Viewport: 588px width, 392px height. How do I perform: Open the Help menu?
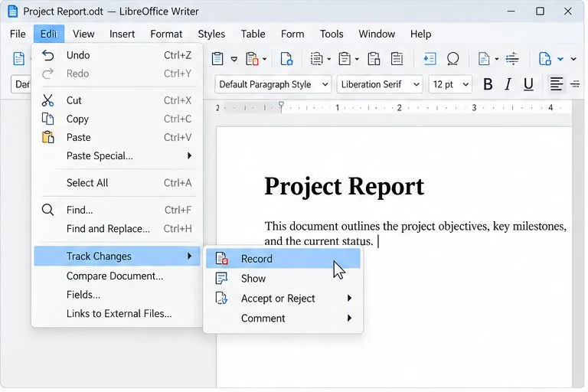click(420, 34)
